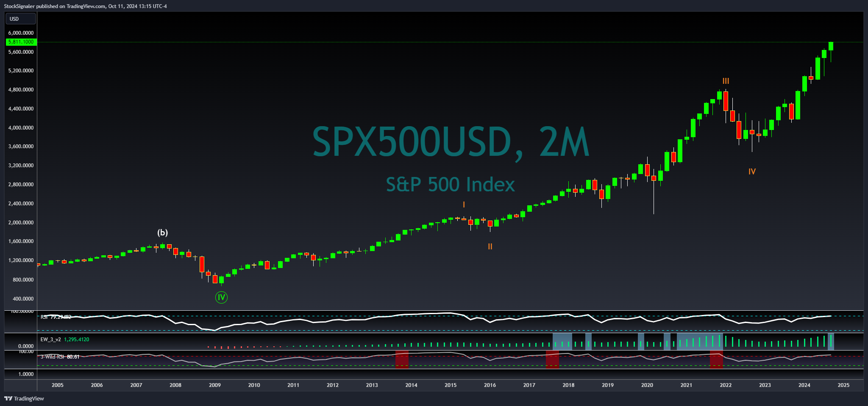The height and width of the screenshot is (406, 868).
Task: Click the 2011 year label on time axis
Action: coord(293,385)
